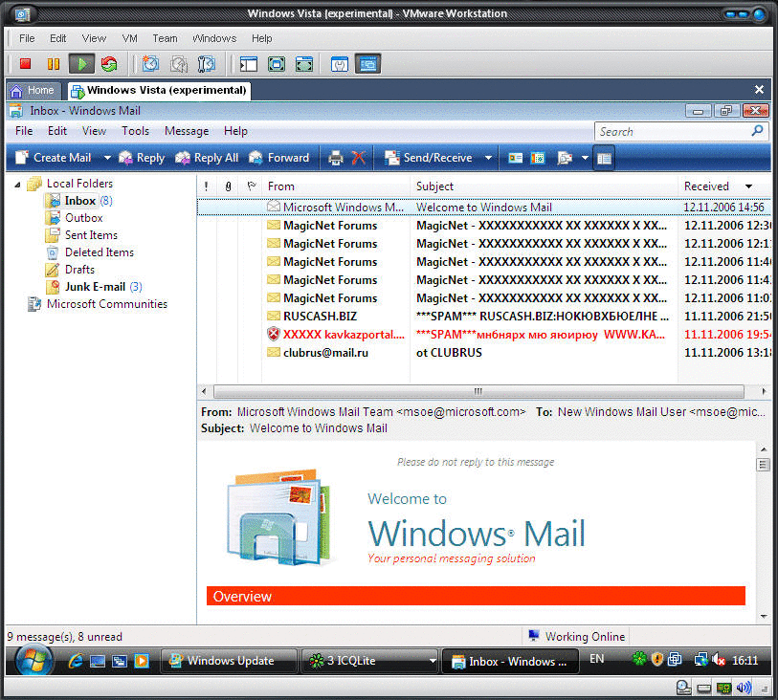Open the Message menu in Windows Mail
Viewport: 778px width, 700px height.
[x=187, y=131]
